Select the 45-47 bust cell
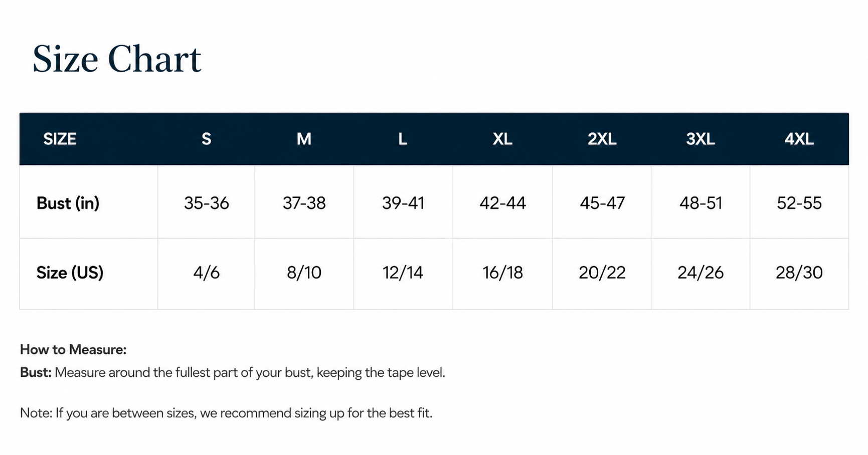The height and width of the screenshot is (455, 868). click(602, 203)
